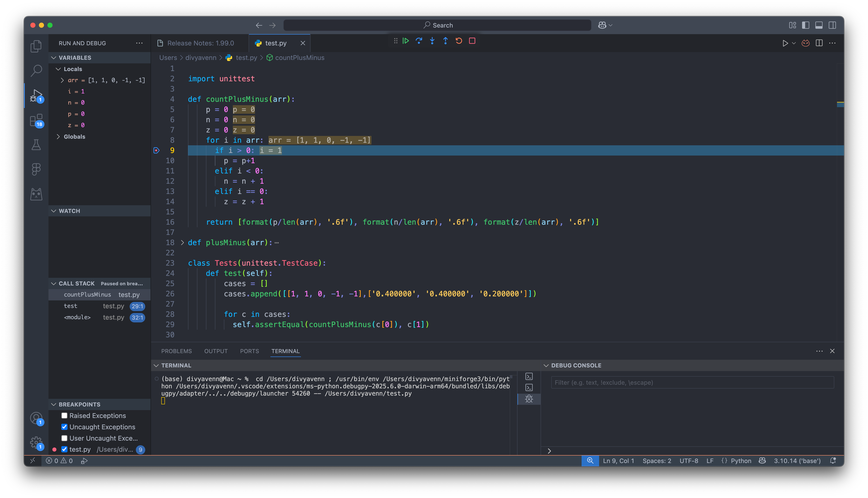Restart the debugging session
The image size is (868, 498).
[x=459, y=41]
